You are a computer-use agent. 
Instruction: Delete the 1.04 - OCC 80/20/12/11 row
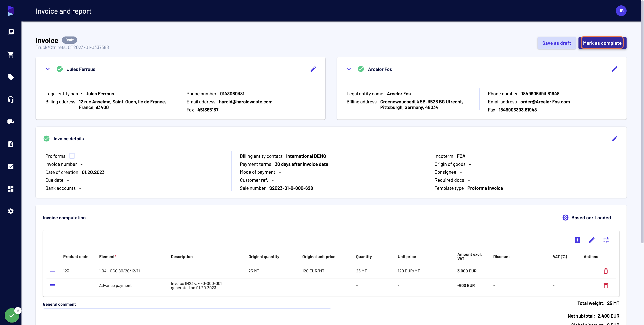point(606,271)
